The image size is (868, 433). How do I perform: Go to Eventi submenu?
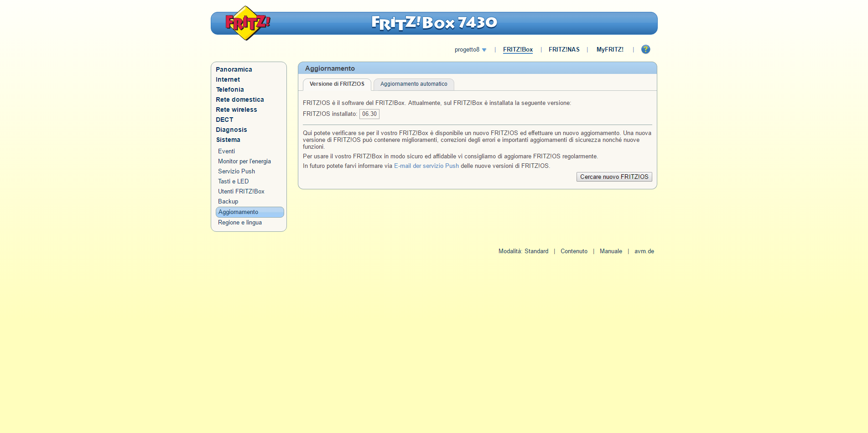coord(226,151)
